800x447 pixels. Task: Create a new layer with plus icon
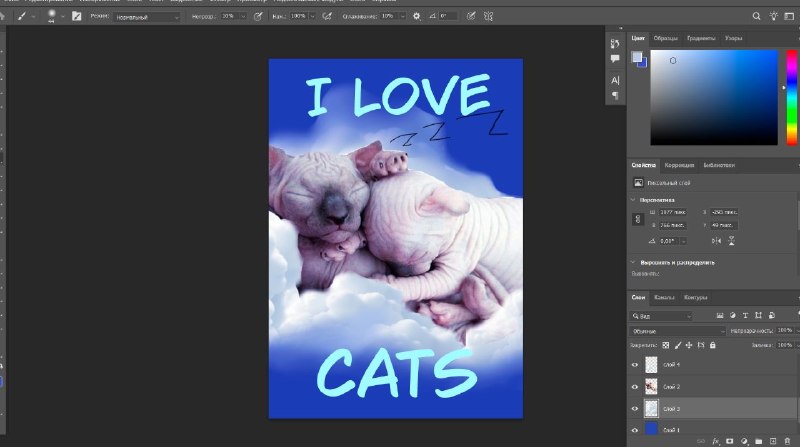pyautogui.click(x=773, y=441)
